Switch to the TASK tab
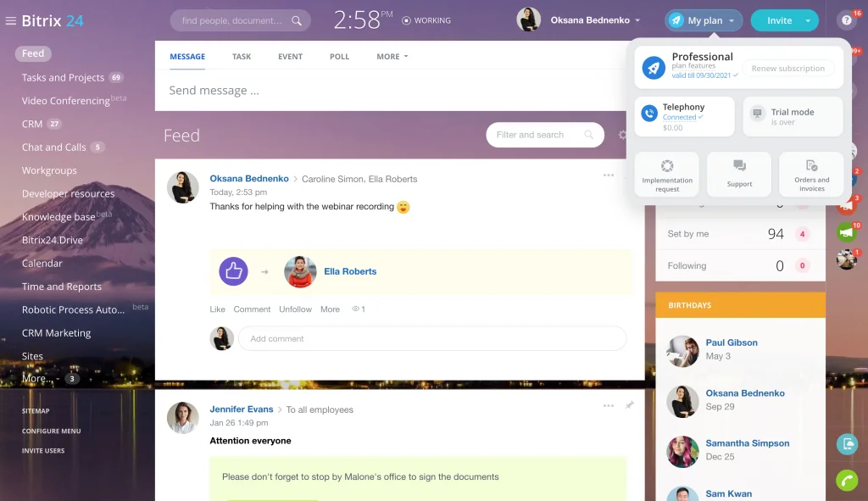868x501 pixels. [x=242, y=56]
